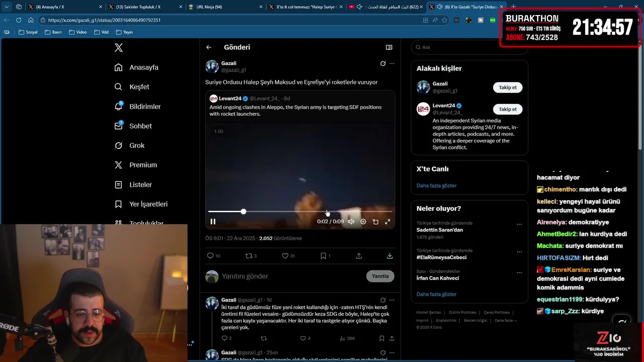
Task: Open options for İrfan Can Kahveci trend
Action: tap(519, 273)
